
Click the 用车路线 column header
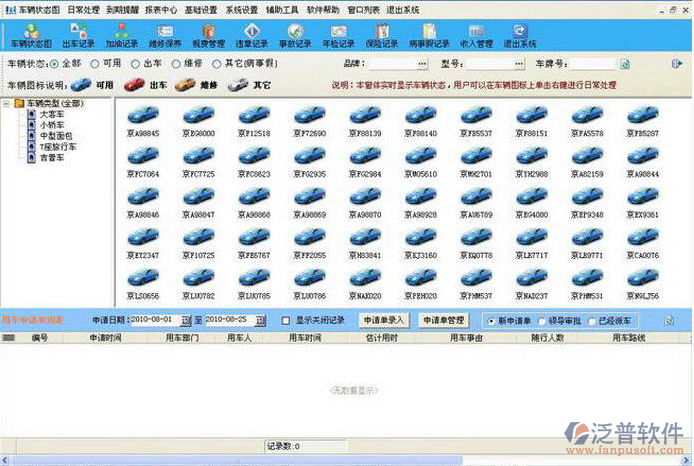click(628, 338)
